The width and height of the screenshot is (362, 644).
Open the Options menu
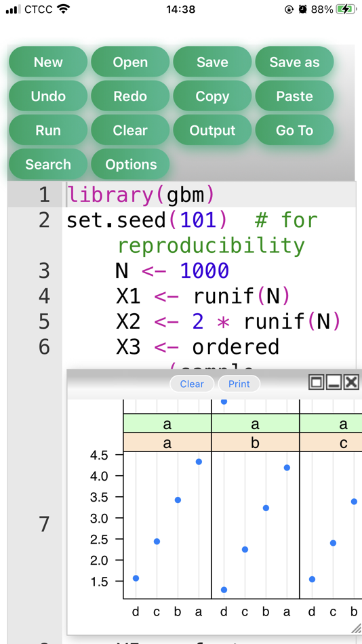pos(130,164)
